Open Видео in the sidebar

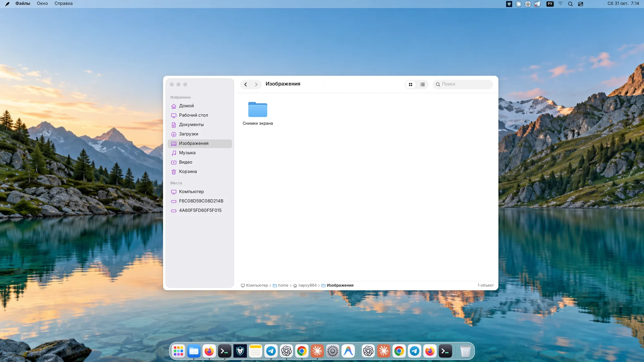pyautogui.click(x=200, y=162)
